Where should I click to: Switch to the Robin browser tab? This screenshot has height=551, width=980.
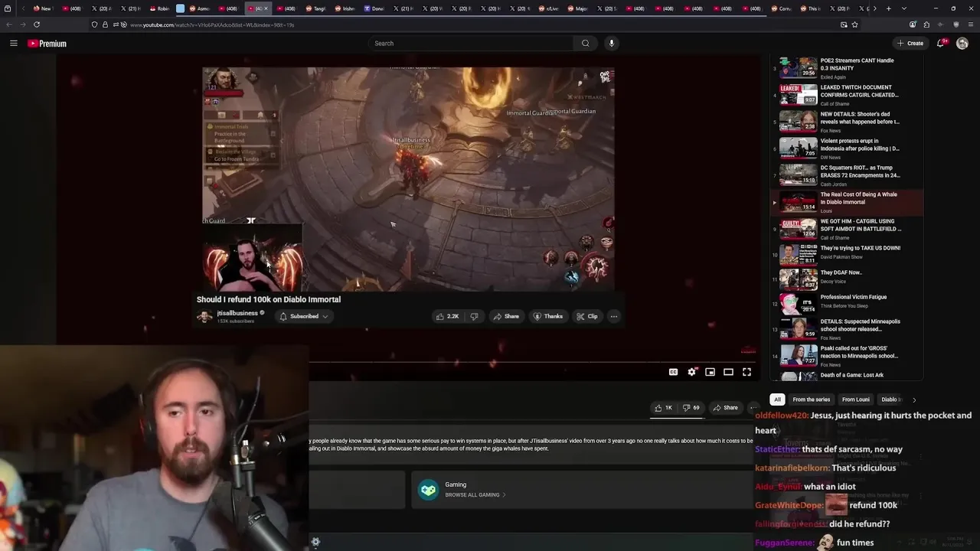click(x=159, y=8)
